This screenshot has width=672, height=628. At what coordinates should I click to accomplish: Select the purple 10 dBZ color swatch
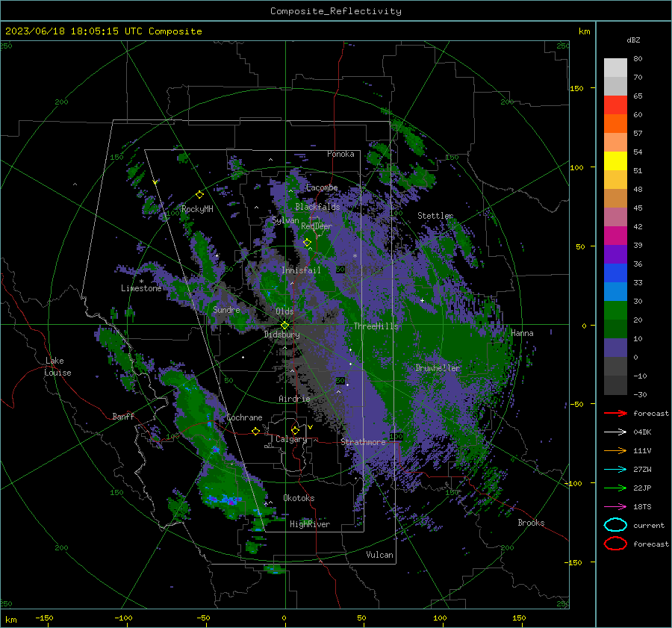615,348
